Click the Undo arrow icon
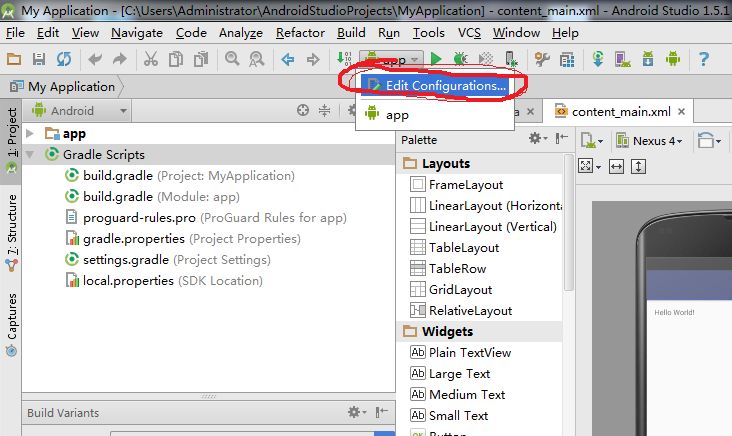This screenshot has width=732, height=436. pyautogui.click(x=95, y=59)
